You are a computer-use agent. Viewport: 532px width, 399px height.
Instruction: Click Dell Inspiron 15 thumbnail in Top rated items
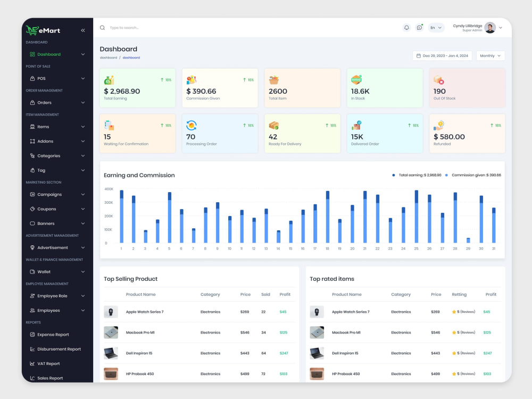317,353
